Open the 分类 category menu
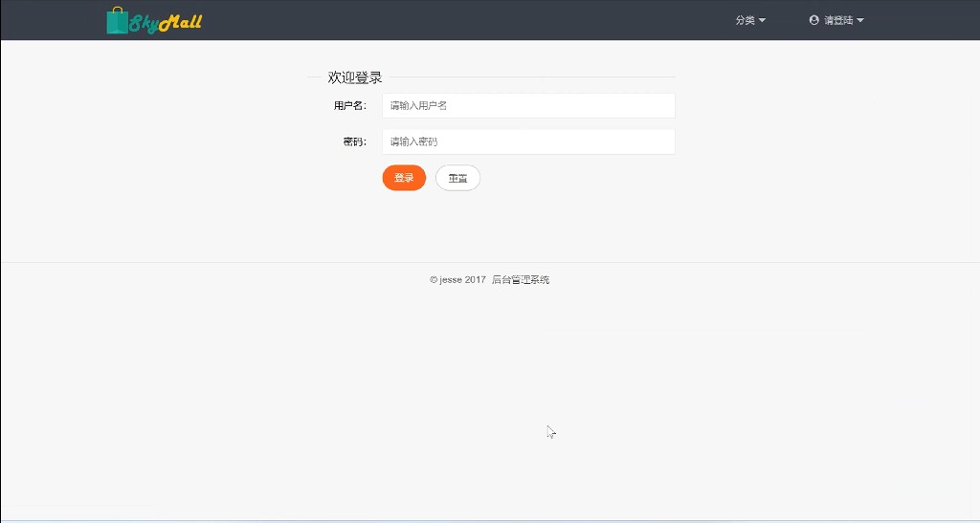Viewport: 980px width, 523px height. 746,20
